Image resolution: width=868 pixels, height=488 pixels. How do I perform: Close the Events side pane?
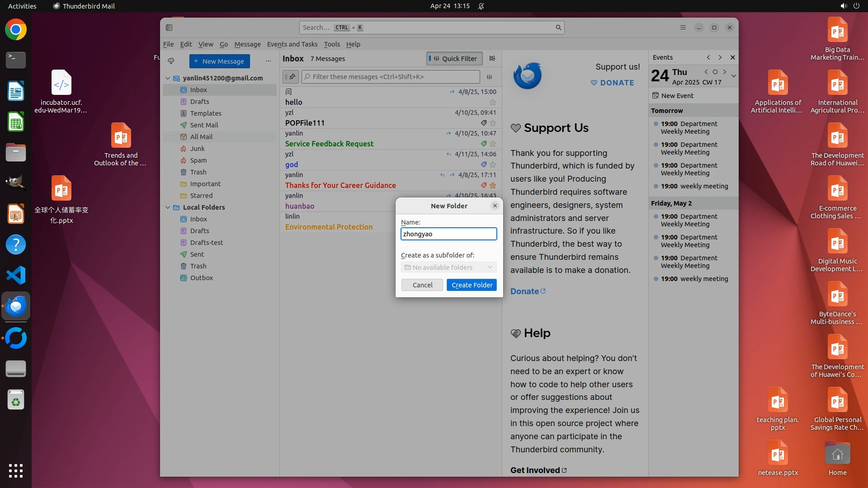click(733, 57)
